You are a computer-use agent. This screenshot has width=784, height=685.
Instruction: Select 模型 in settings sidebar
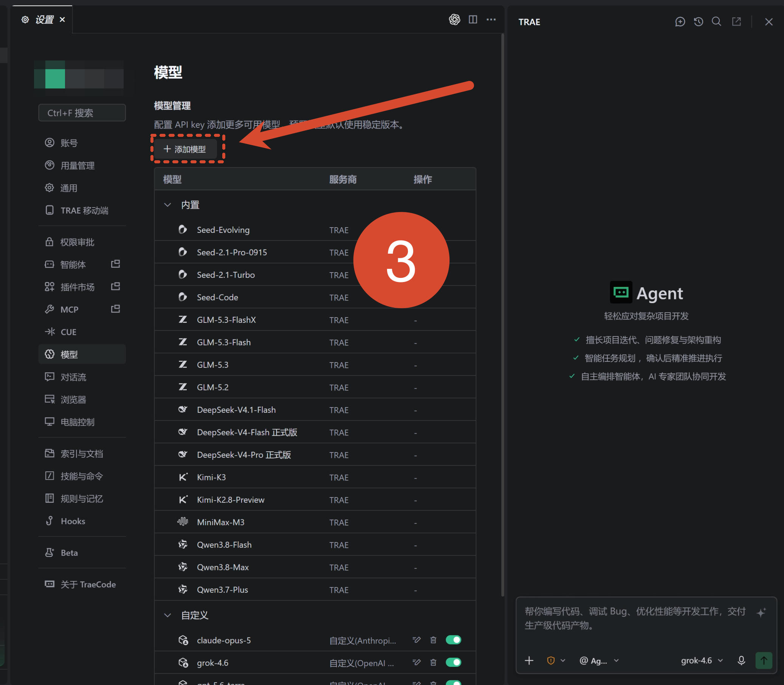coord(82,354)
